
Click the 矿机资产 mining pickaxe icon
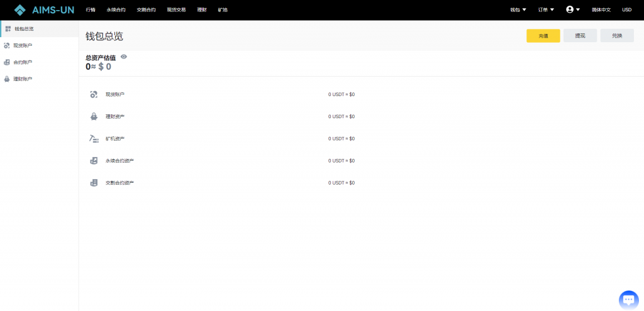pyautogui.click(x=94, y=138)
